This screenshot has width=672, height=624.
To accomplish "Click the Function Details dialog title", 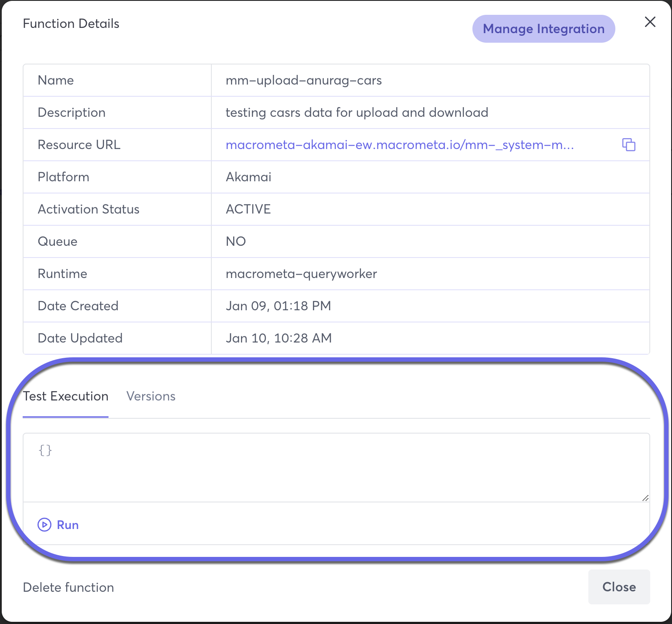I will [x=71, y=24].
